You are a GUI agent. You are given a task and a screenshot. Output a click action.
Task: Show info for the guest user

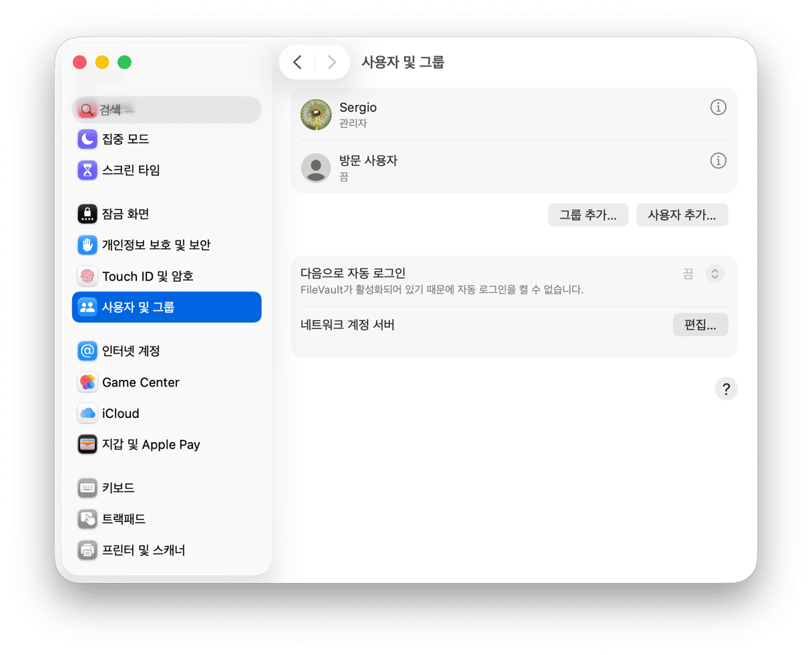718,161
